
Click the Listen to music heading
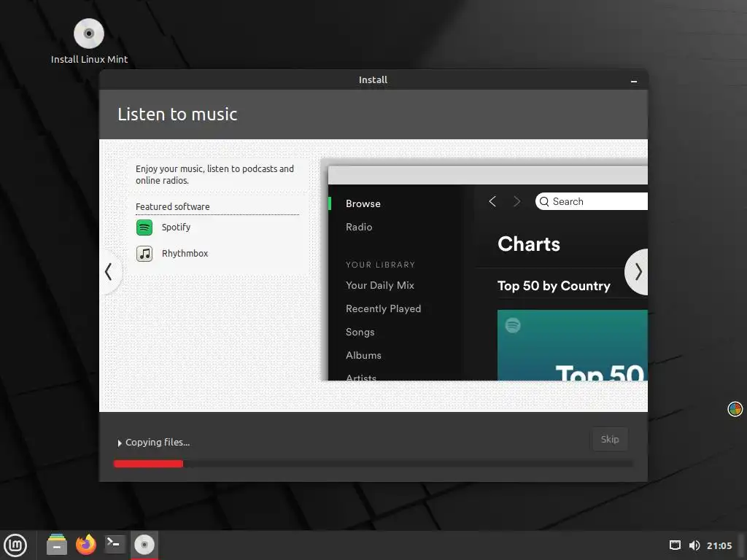coord(177,114)
